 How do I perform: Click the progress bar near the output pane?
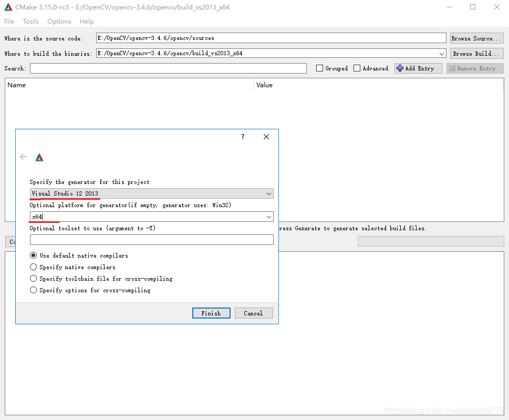click(431, 241)
